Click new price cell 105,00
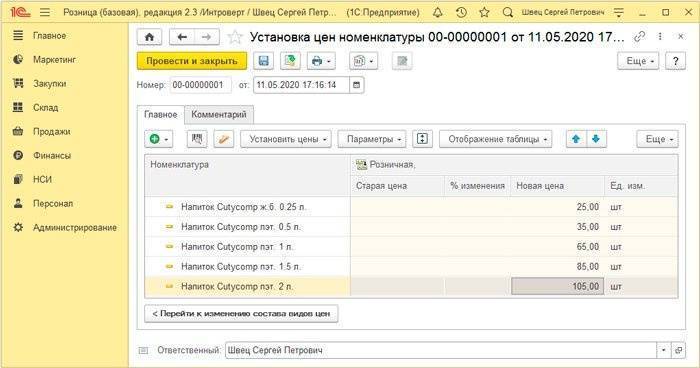Screen dimensions: 700x368 (558, 286)
